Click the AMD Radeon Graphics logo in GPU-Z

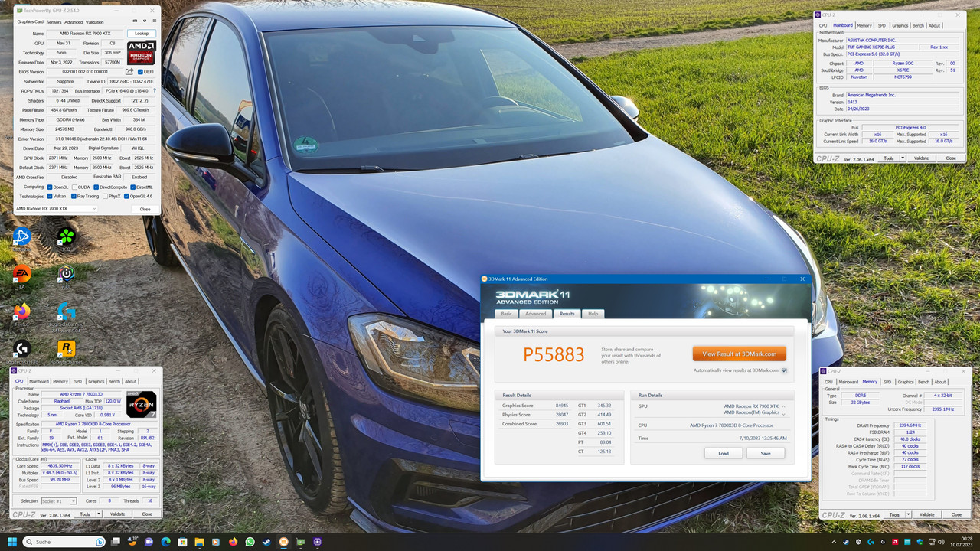tap(141, 53)
